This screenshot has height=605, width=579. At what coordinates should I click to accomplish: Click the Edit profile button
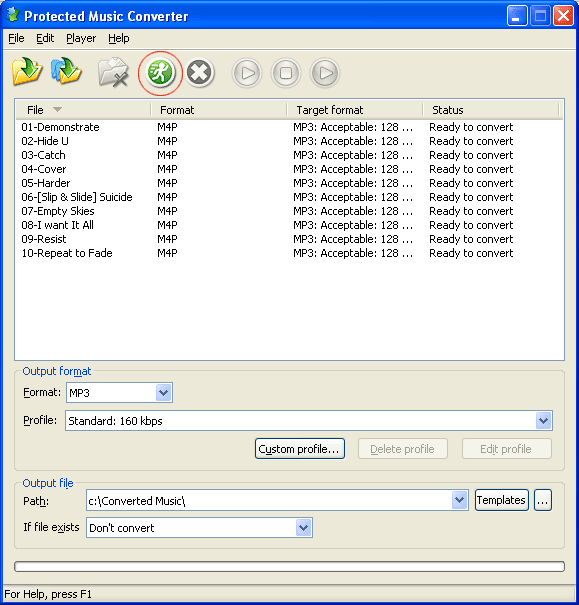tap(507, 449)
